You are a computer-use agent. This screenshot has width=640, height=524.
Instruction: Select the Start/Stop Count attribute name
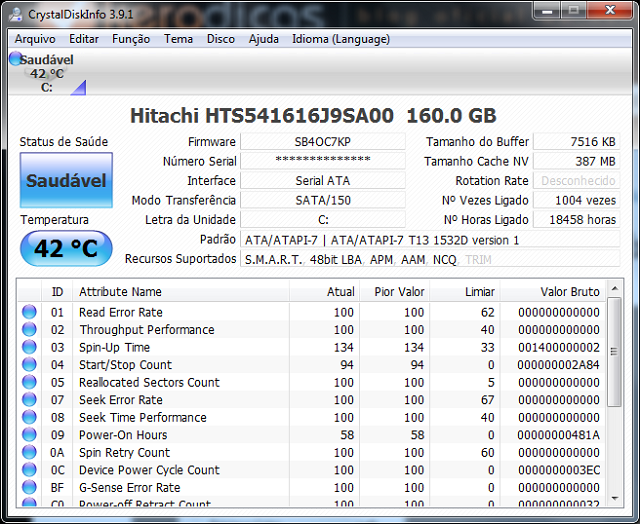coord(125,365)
